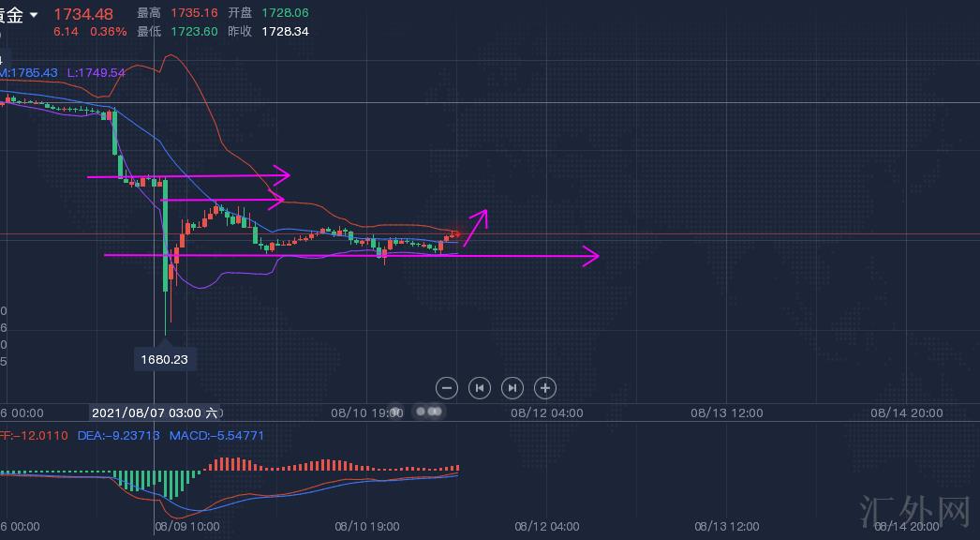Open the 黄金 symbol dropdown arrow
This screenshot has width=980, height=540.
pos(35,15)
